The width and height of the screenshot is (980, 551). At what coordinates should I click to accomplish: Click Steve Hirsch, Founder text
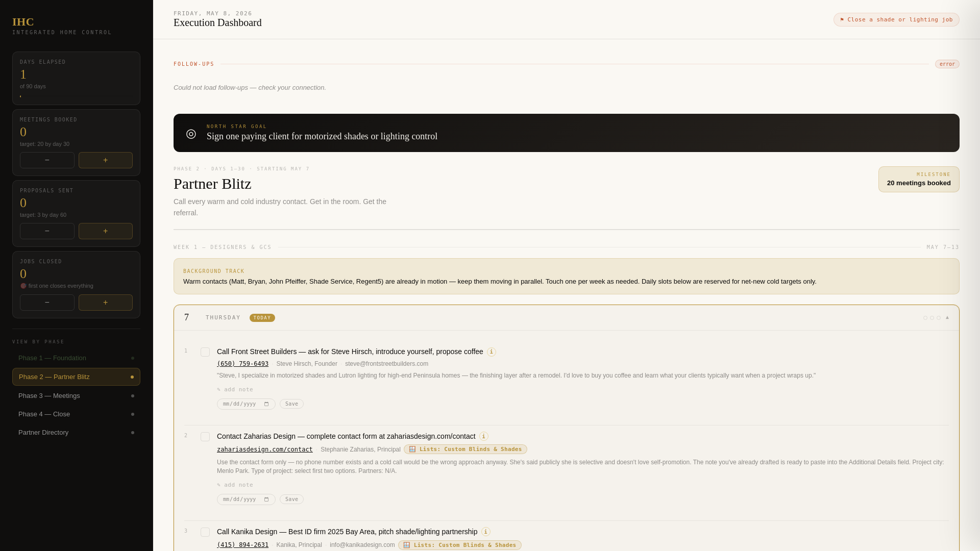click(307, 364)
